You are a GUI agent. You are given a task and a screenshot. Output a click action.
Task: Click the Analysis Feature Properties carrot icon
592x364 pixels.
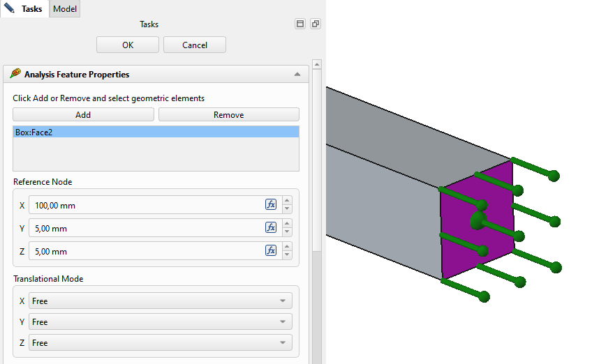(15, 74)
